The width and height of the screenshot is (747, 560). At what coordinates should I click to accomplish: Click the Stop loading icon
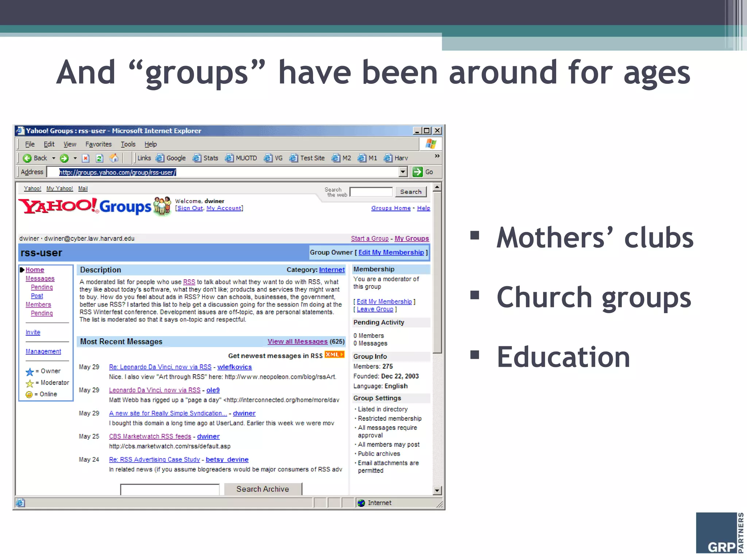(86, 158)
